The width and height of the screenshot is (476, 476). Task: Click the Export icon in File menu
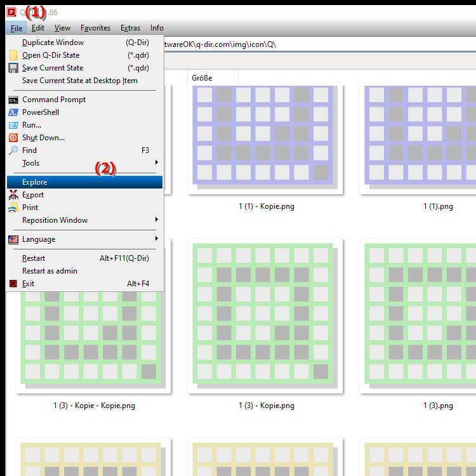[13, 195]
